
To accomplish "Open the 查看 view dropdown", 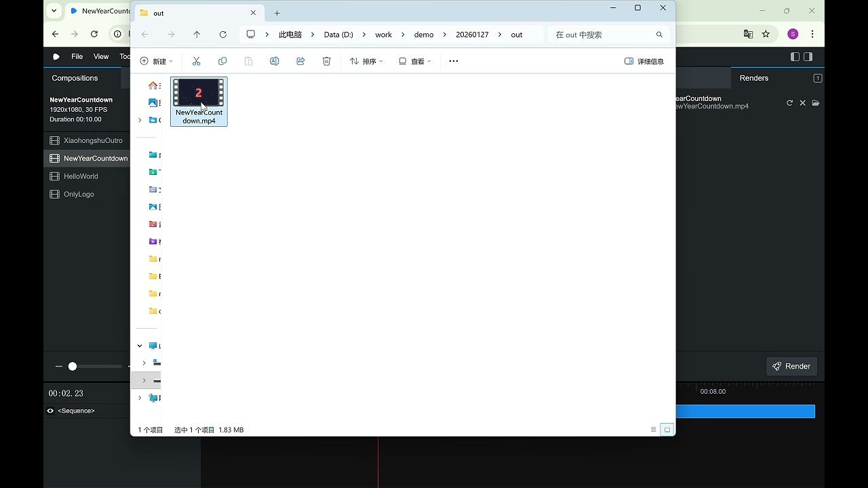I will (x=415, y=61).
